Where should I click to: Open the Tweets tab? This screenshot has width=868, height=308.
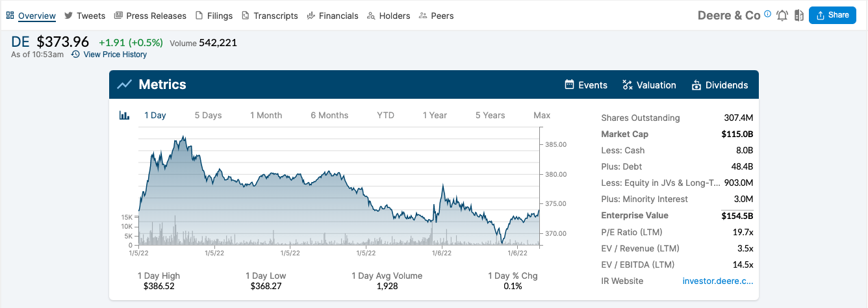coord(84,16)
